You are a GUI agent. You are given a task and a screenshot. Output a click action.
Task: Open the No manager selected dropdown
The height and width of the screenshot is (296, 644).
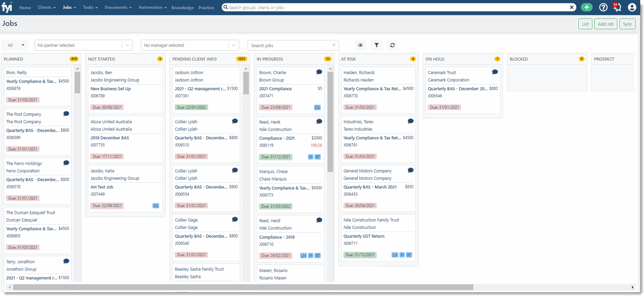[x=190, y=45]
